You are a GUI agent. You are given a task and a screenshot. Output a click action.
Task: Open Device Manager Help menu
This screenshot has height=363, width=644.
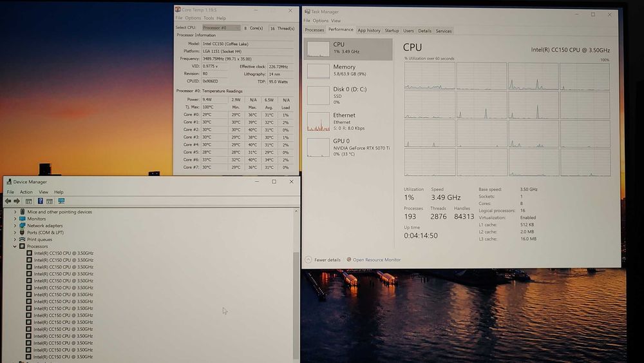(59, 192)
